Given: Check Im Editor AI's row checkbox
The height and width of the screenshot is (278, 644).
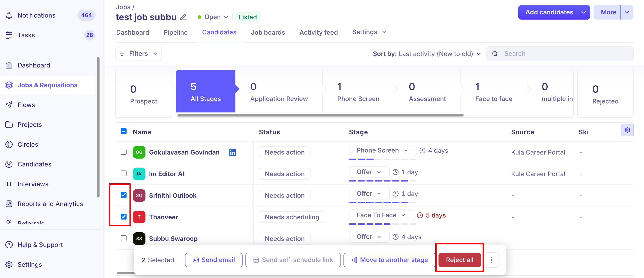Looking at the screenshot, I should click(123, 173).
